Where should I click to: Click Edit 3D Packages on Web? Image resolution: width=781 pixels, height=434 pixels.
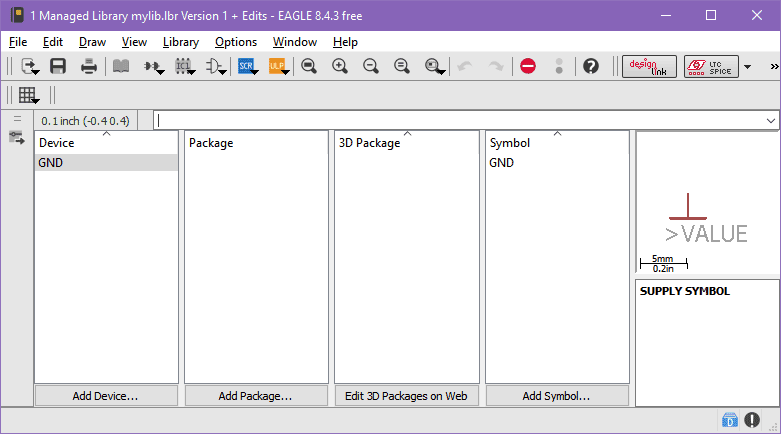point(407,396)
